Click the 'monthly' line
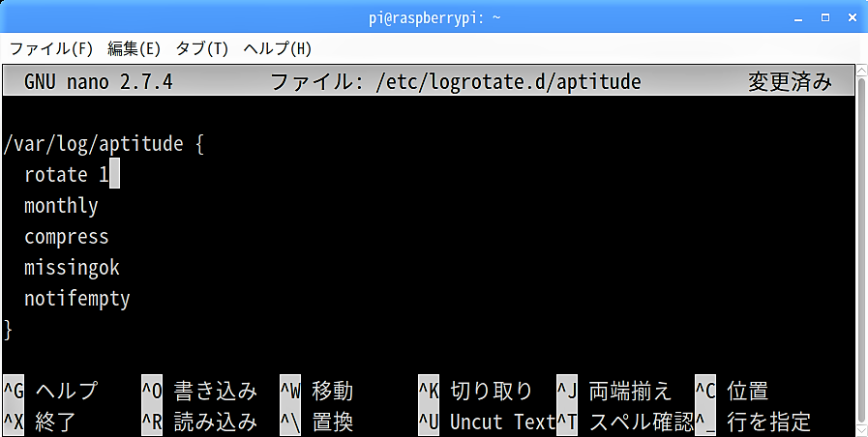The image size is (868, 437). click(61, 206)
